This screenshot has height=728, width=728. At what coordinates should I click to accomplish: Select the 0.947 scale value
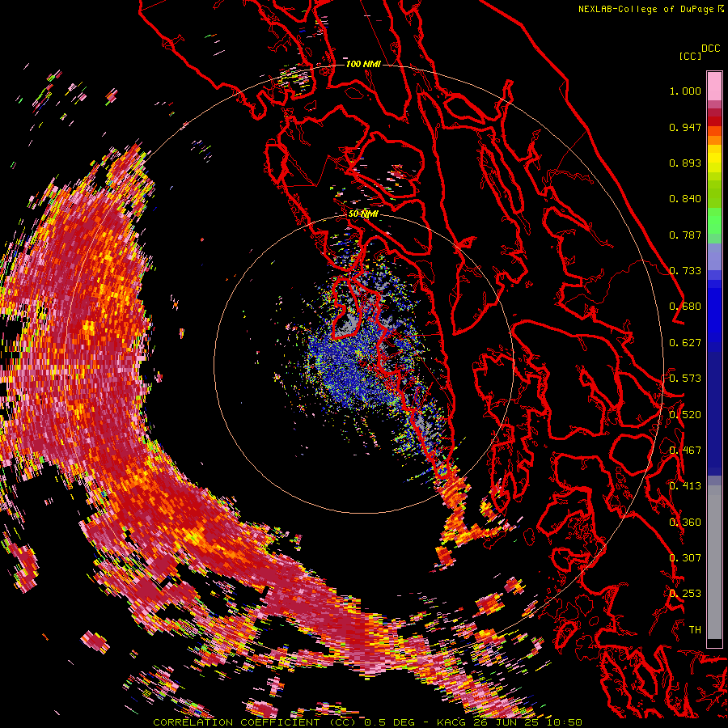[x=685, y=127]
